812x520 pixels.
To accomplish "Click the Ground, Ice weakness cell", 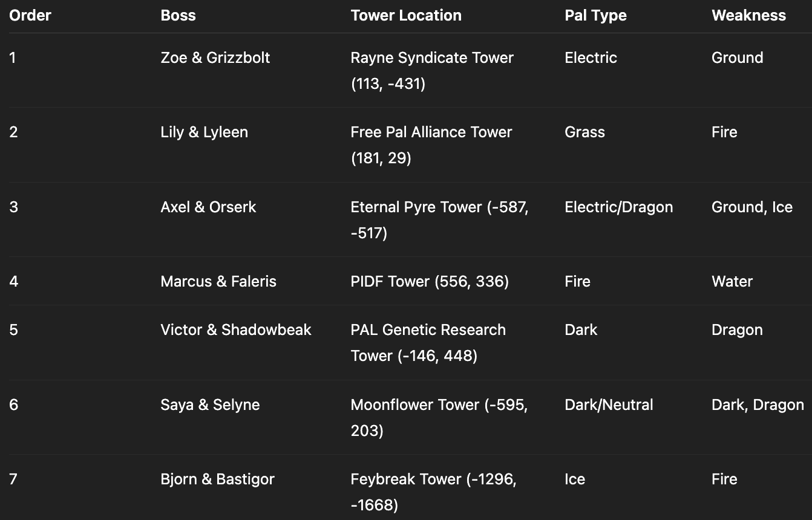I will [x=751, y=207].
